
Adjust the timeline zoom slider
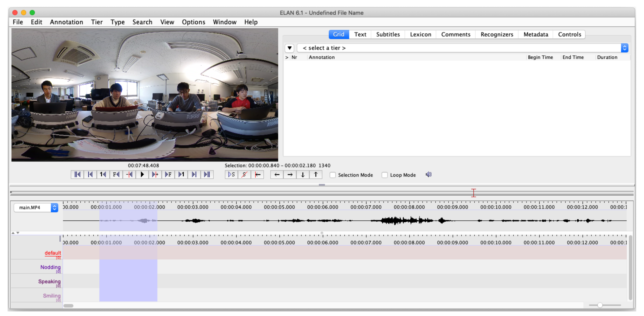click(x=600, y=305)
